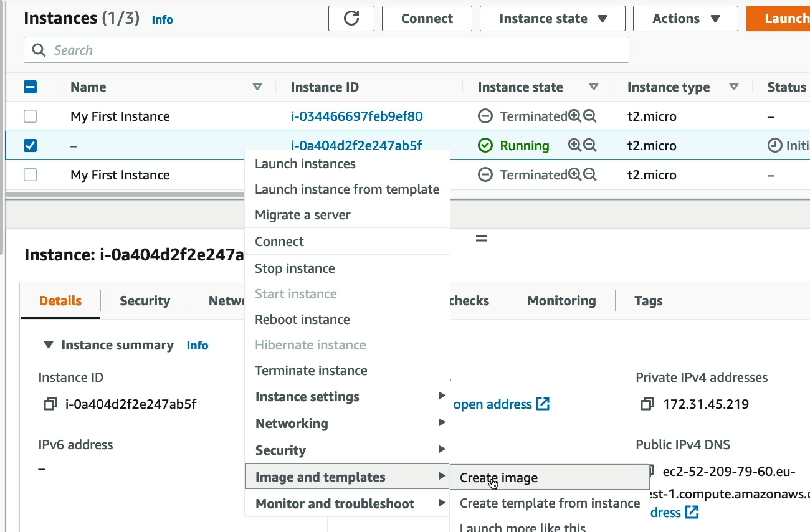Open the Instance state dropdown button

(x=552, y=19)
